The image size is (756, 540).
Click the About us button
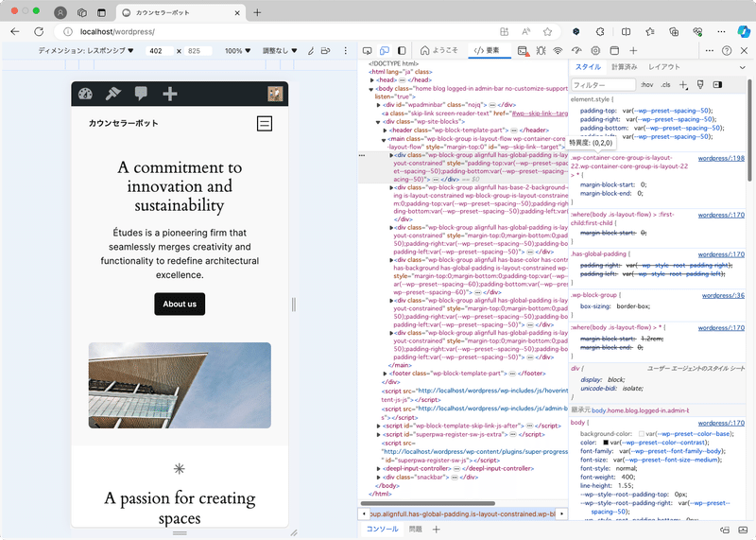click(x=180, y=304)
